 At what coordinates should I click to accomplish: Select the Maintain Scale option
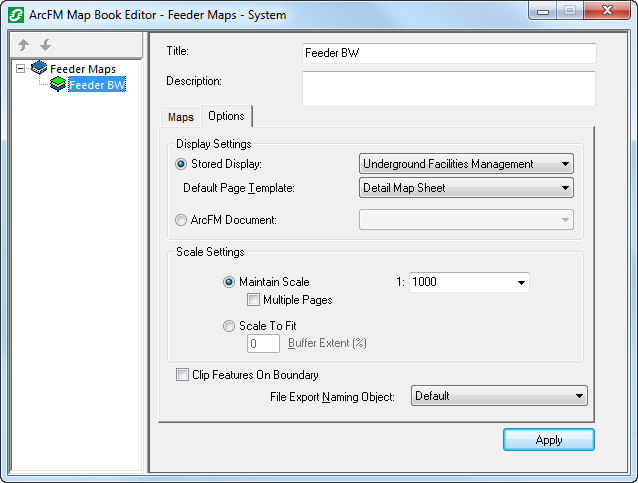(x=230, y=282)
